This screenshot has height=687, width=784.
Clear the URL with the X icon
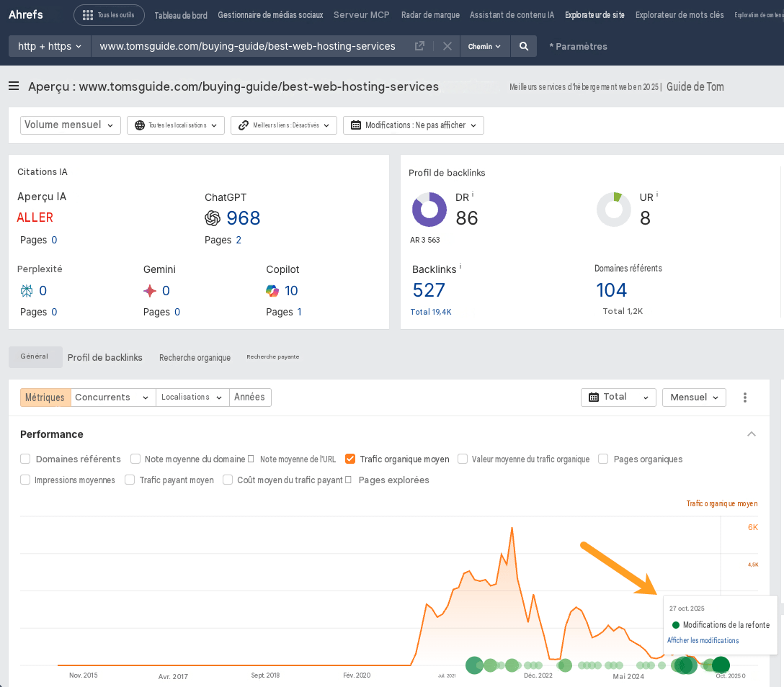click(447, 46)
